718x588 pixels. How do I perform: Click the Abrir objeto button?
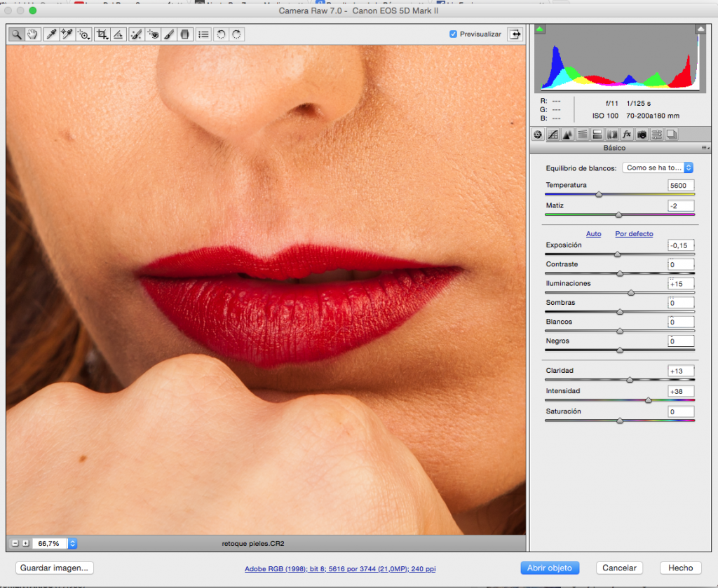550,568
